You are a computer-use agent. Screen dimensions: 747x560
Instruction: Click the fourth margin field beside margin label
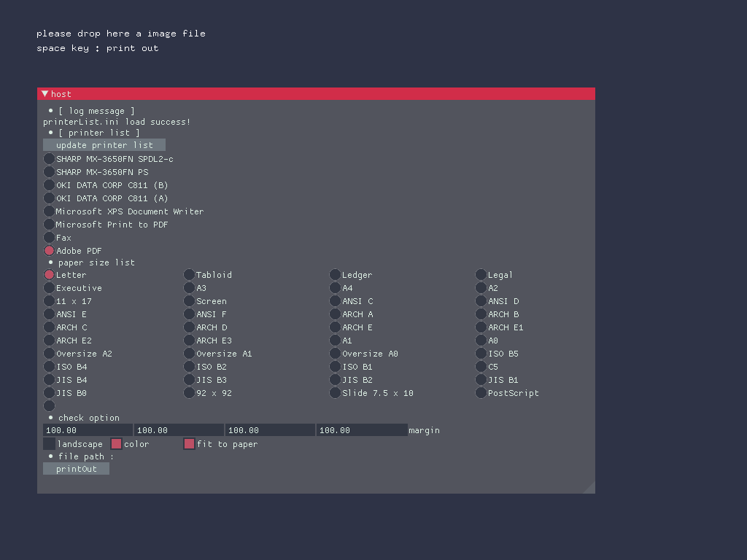(x=362, y=430)
